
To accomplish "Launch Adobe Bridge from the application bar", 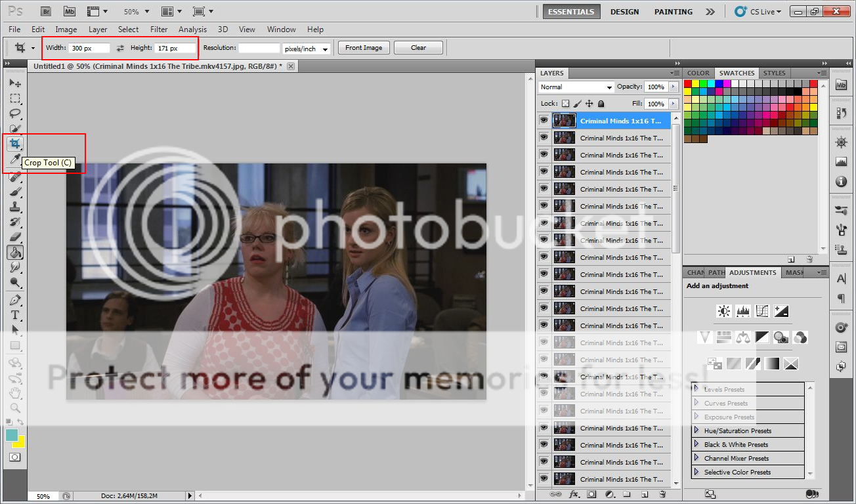I will coord(45,10).
